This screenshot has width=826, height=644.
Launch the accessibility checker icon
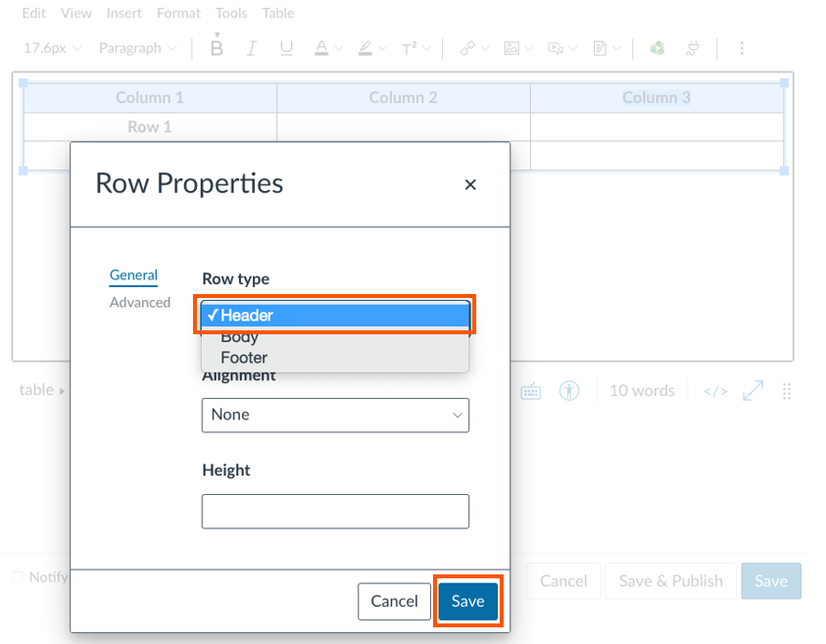569,391
